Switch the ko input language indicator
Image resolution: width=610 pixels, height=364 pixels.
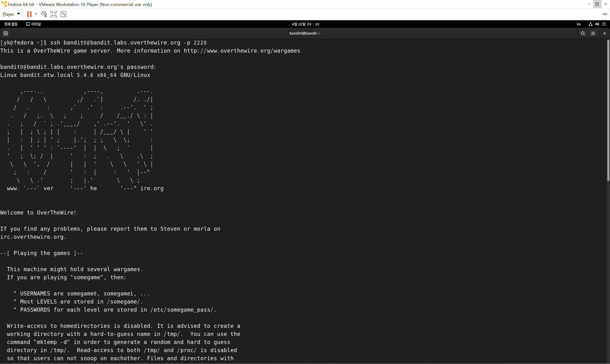579,24
